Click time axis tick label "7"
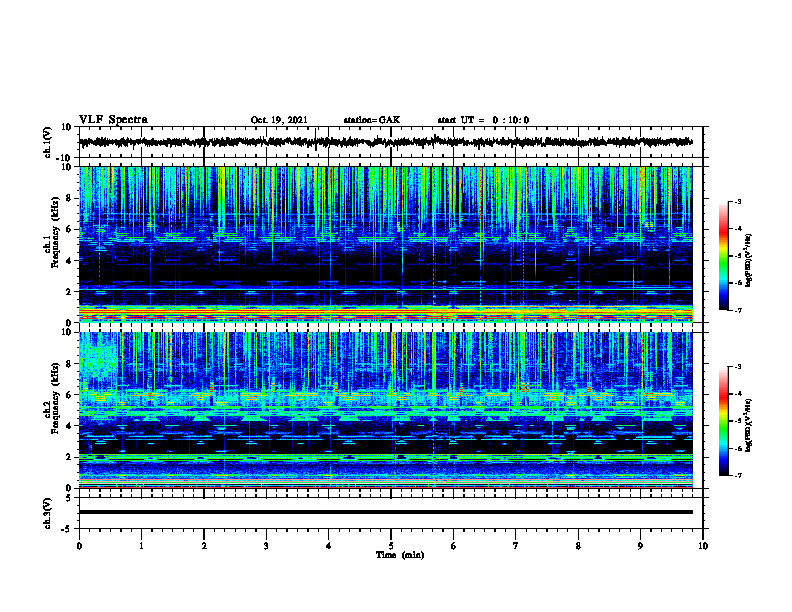This screenshot has height=612, width=792. (x=516, y=546)
